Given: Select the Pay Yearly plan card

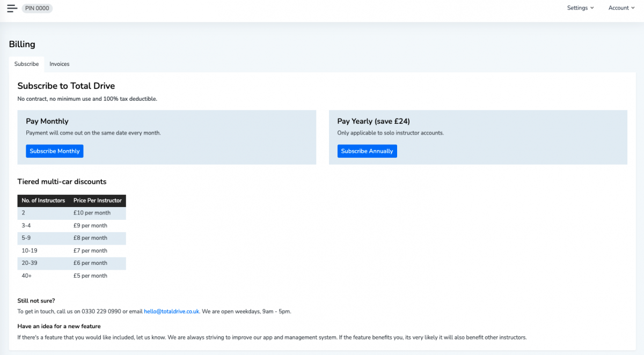Looking at the screenshot, I should pos(478,137).
